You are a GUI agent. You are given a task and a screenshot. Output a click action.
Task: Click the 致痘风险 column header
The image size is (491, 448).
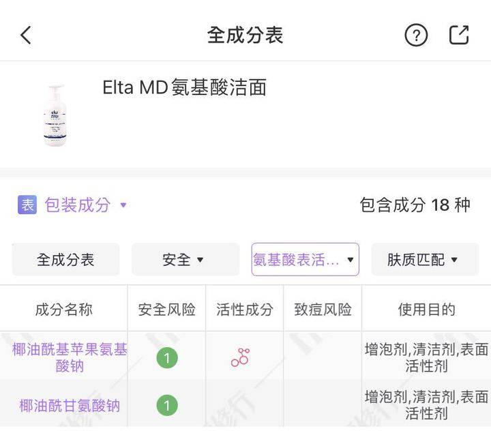(323, 310)
